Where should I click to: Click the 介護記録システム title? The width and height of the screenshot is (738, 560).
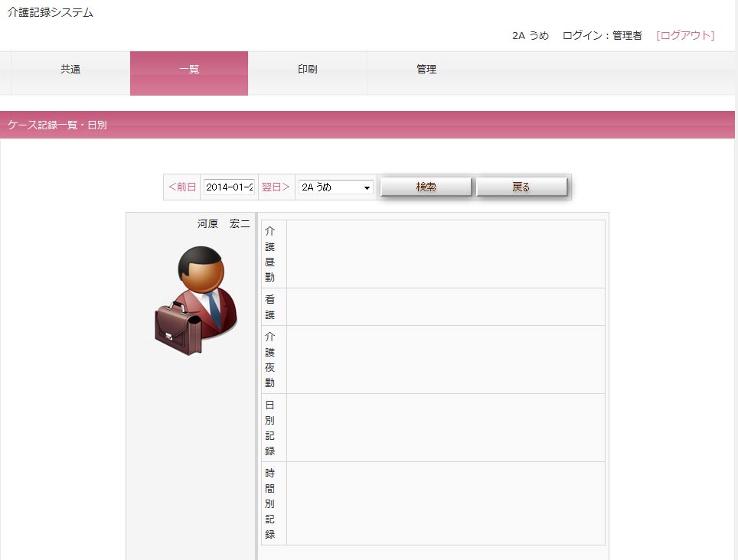pos(51,13)
